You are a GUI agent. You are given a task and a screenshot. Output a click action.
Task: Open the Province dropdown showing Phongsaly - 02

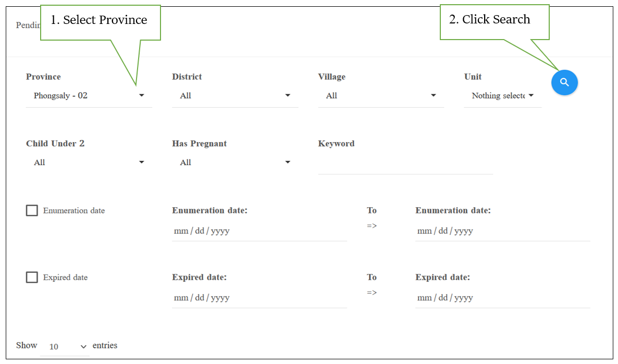click(89, 96)
